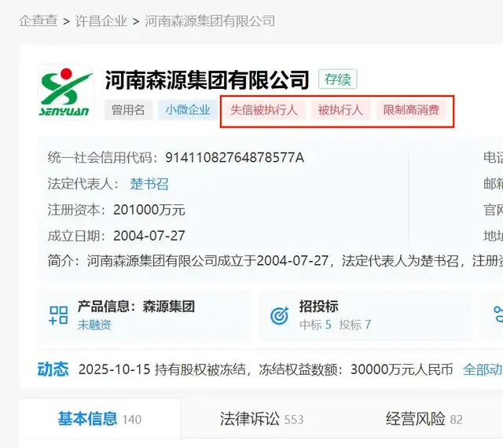Viewport: 503px width, 448px height.
Task: View all dynamics via 全部动态 link
Action: [483, 369]
